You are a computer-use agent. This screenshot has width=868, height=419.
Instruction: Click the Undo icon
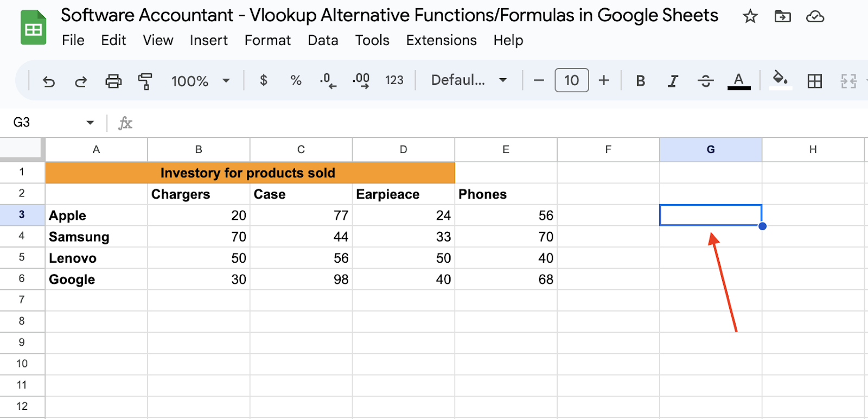(49, 81)
